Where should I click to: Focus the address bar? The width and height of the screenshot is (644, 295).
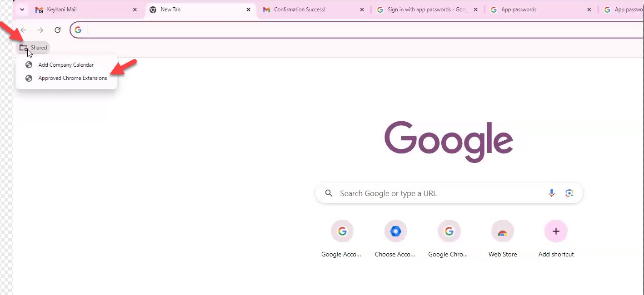[x=357, y=30]
